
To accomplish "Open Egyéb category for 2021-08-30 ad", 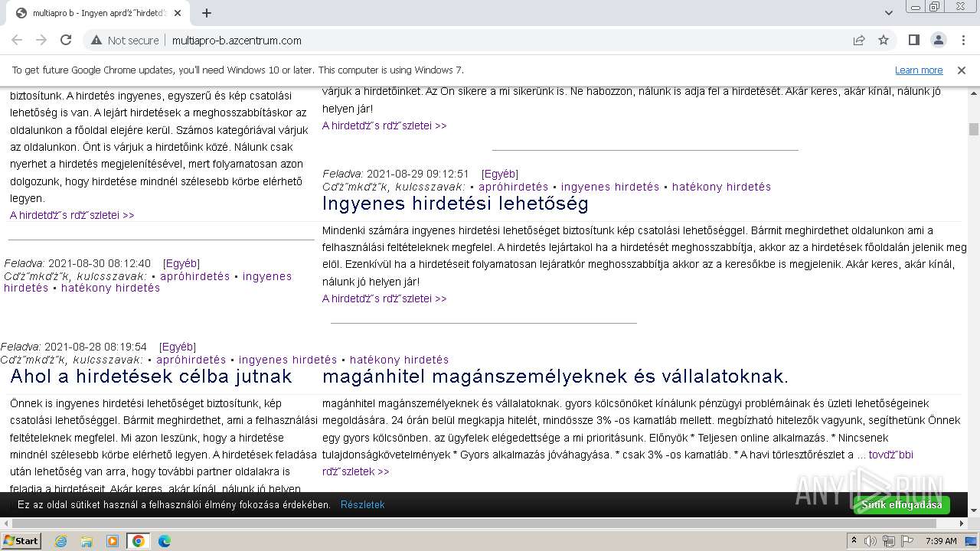I will tap(181, 263).
